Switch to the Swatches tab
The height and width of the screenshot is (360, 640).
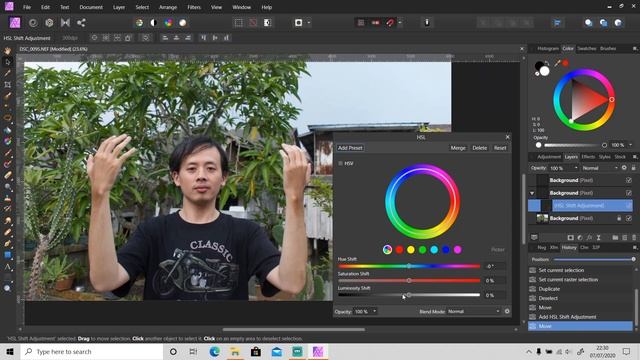tap(587, 49)
